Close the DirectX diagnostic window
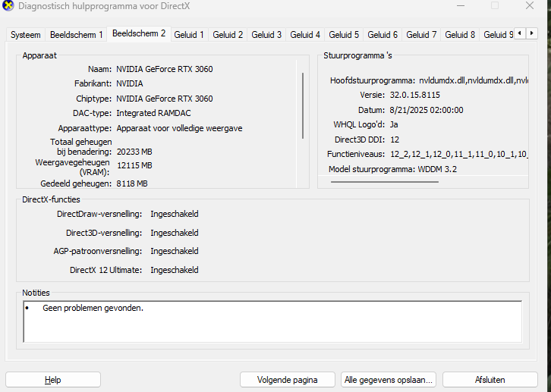Image resolution: width=551 pixels, height=392 pixels. click(x=530, y=5)
